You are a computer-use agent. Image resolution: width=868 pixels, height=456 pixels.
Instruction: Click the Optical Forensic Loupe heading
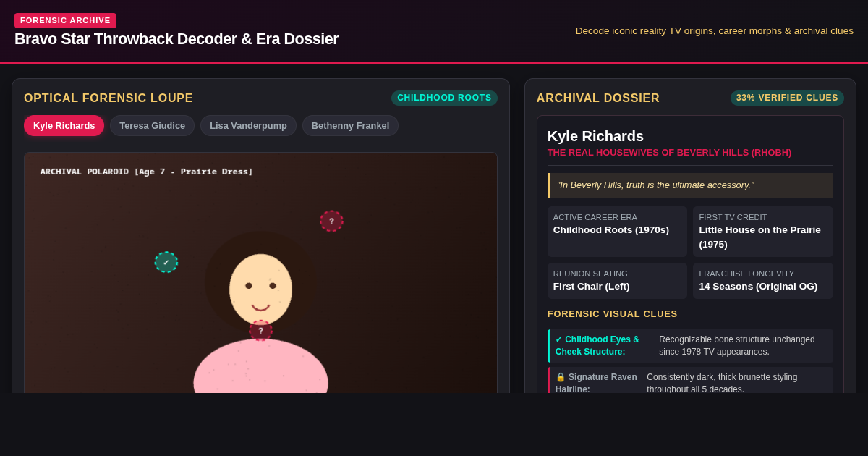click(x=109, y=98)
